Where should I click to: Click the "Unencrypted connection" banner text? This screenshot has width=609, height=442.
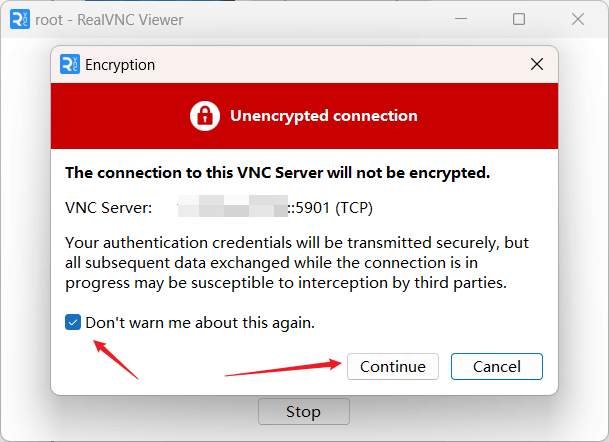pos(324,116)
